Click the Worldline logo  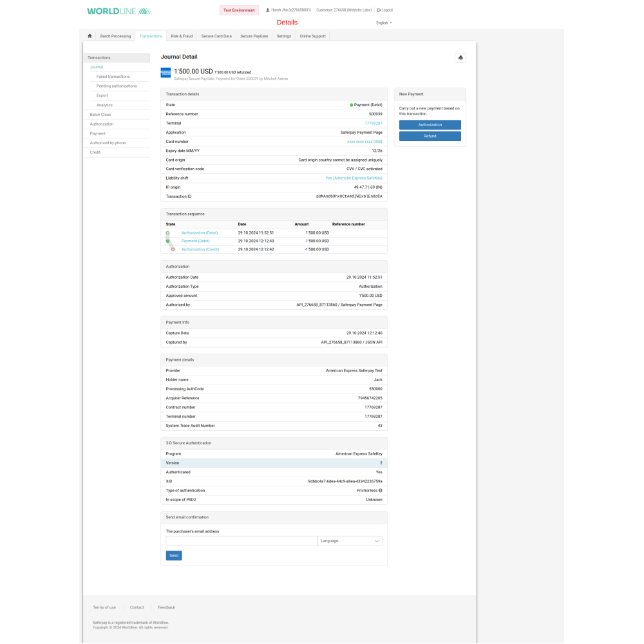click(x=119, y=11)
